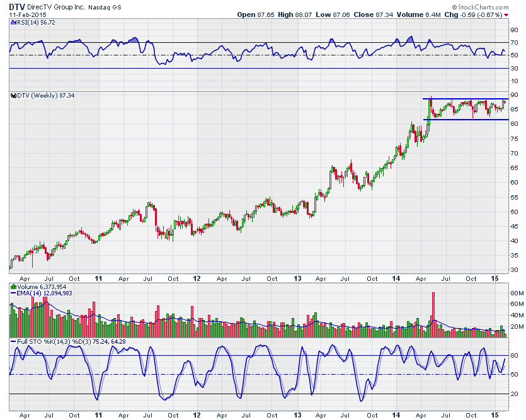This screenshot has height=420, width=526.
Task: Click the 80M tick on volume axis
Action: pyautogui.click(x=517, y=293)
